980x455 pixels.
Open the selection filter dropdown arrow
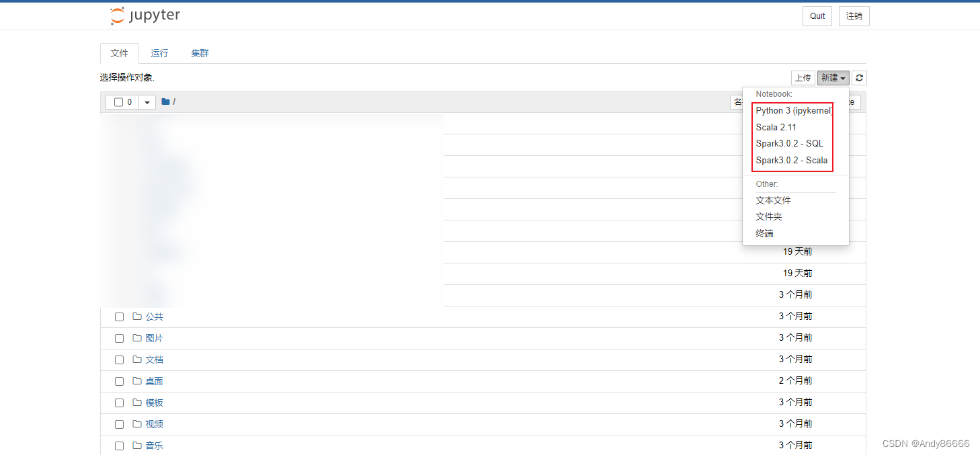[147, 102]
